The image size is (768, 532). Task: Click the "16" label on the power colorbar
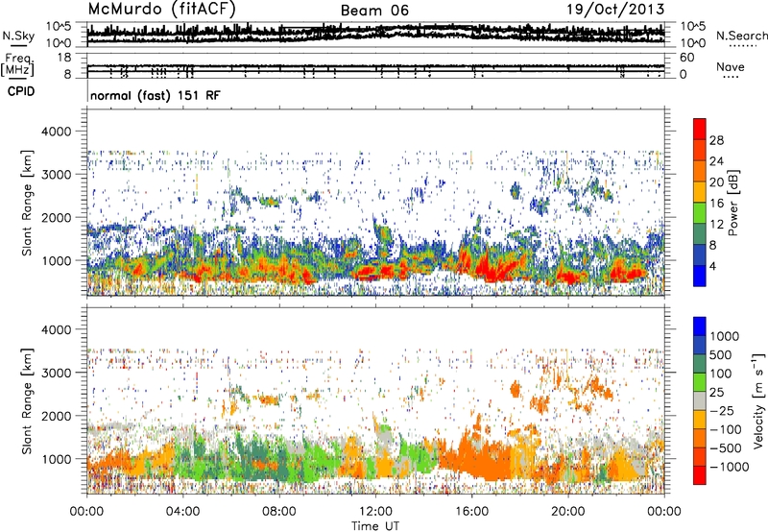[x=716, y=204]
